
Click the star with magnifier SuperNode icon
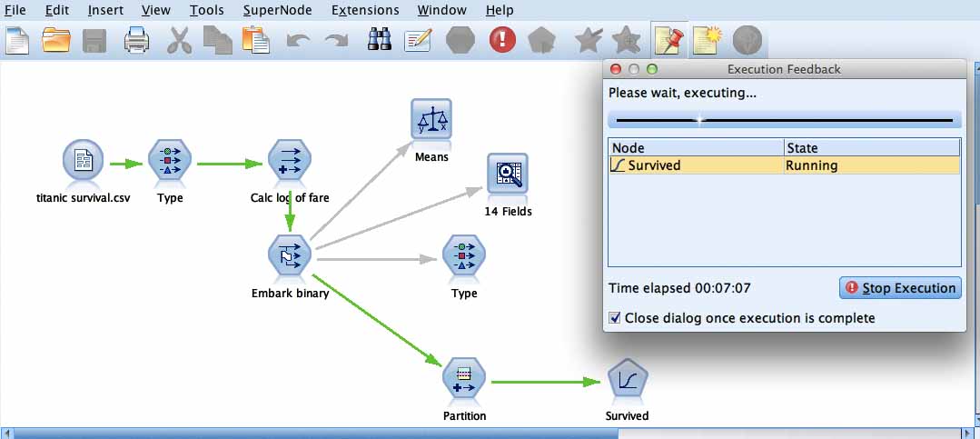(x=627, y=41)
